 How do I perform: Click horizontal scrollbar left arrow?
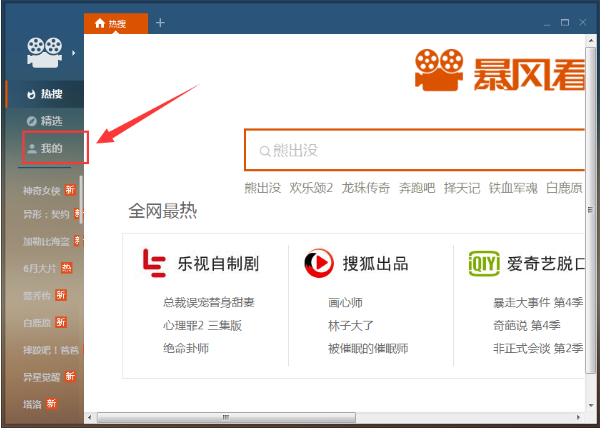(89, 417)
